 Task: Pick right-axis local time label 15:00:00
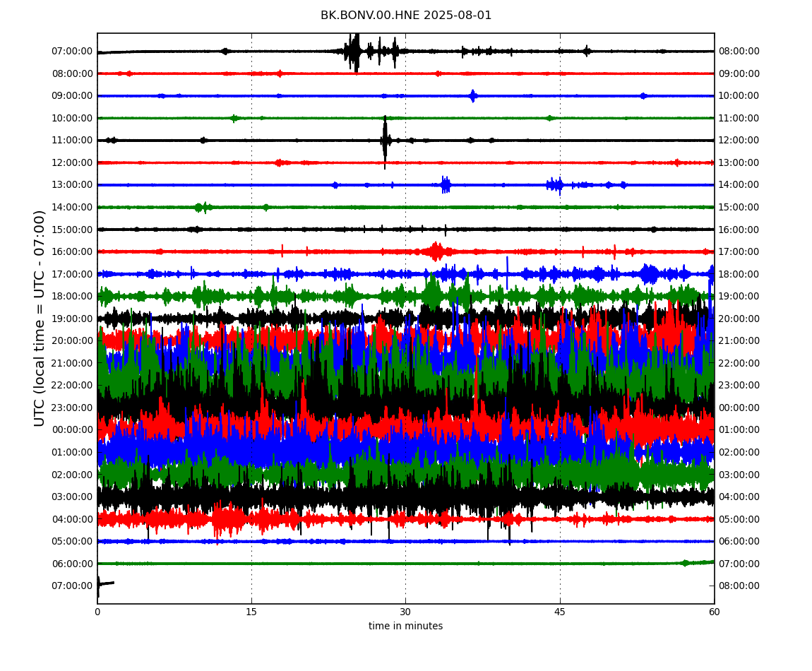[x=739, y=207]
